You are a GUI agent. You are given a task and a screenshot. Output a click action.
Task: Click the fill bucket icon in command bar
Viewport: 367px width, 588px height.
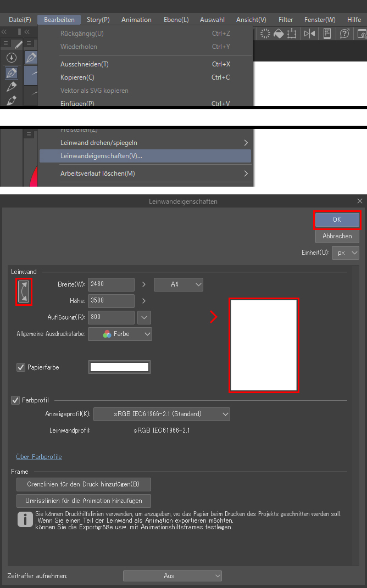tap(279, 33)
